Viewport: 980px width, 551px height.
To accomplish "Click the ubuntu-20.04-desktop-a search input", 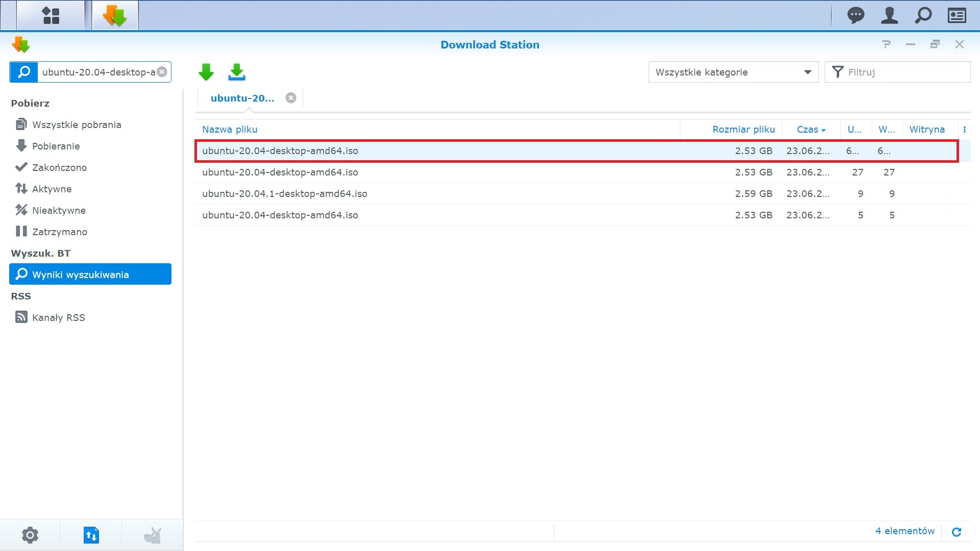I will pos(98,72).
